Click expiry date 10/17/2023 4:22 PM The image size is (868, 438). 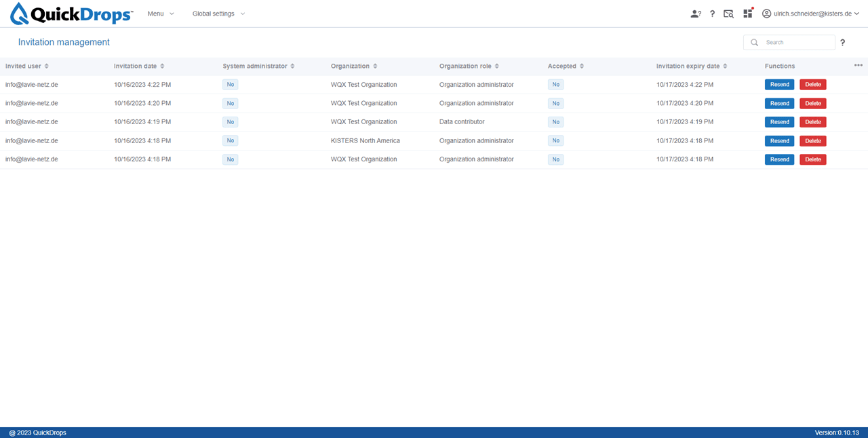pos(685,85)
